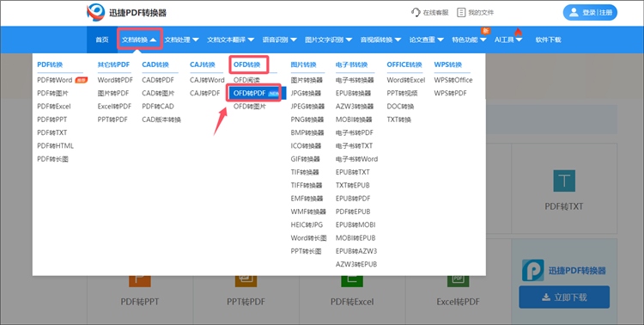Open OFD转图片 entry

pyautogui.click(x=250, y=106)
